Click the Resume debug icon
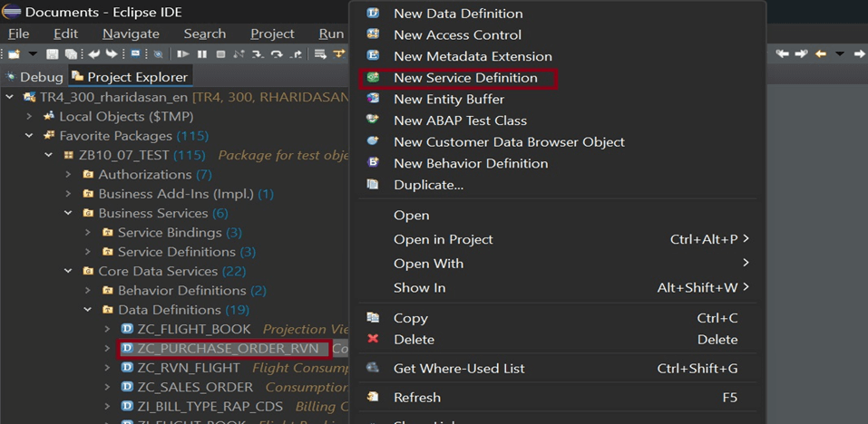 (x=182, y=54)
